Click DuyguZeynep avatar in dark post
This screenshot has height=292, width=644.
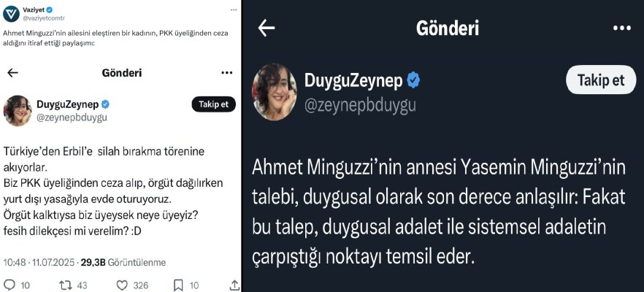274,91
